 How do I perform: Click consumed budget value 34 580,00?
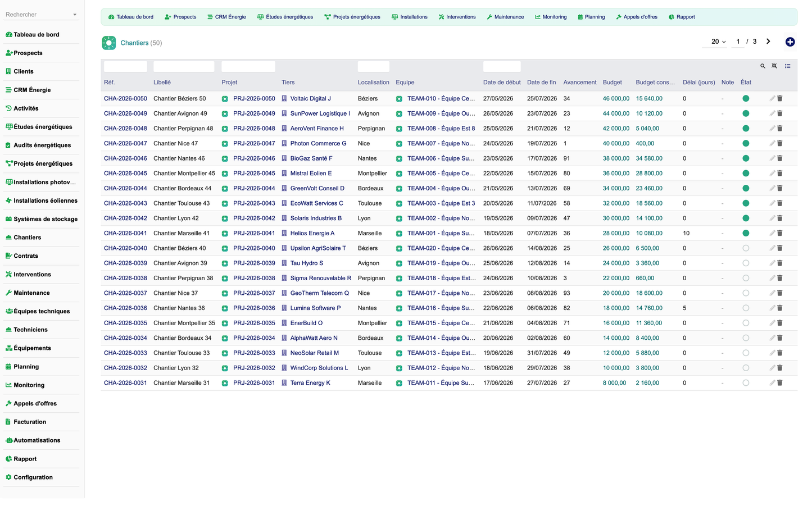tap(649, 158)
